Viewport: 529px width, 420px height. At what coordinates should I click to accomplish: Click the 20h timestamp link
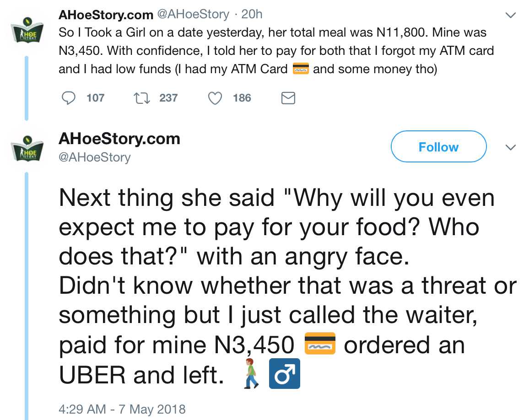[x=252, y=15]
